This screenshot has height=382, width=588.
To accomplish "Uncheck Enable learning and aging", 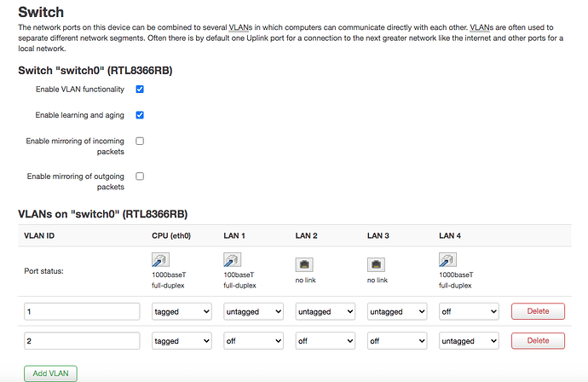I will [x=140, y=115].
